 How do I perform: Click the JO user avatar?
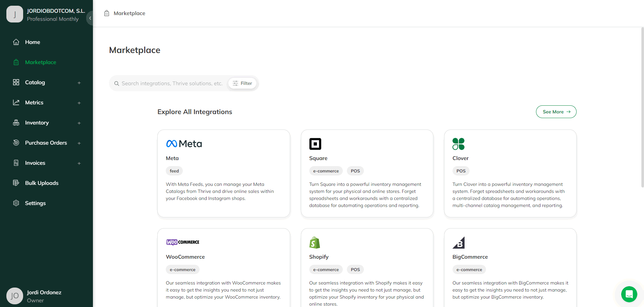15,296
